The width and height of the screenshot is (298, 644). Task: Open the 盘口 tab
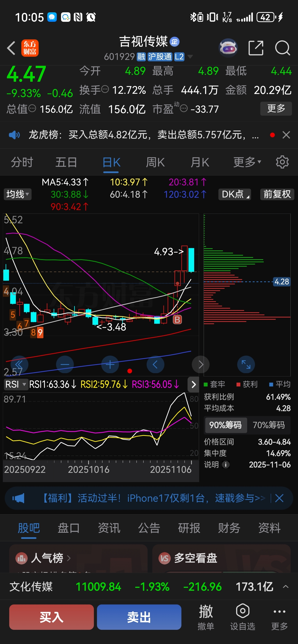click(69, 528)
